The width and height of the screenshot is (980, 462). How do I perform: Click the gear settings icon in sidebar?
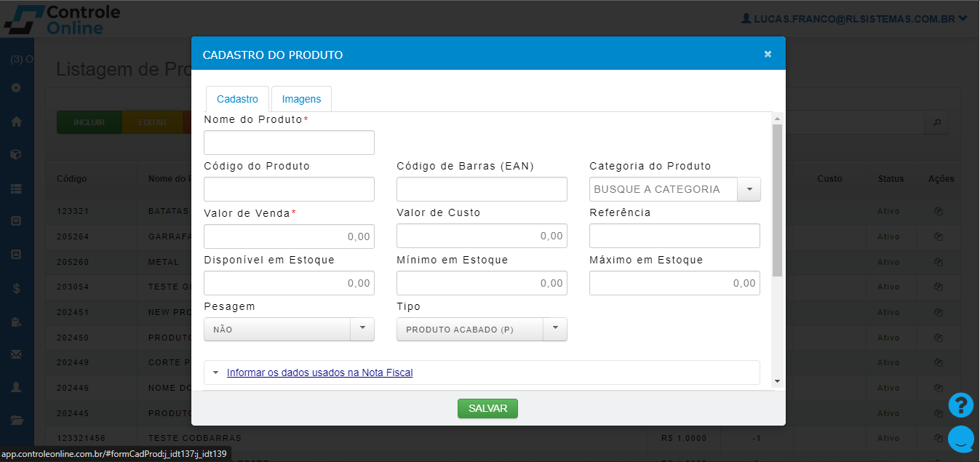(x=16, y=88)
